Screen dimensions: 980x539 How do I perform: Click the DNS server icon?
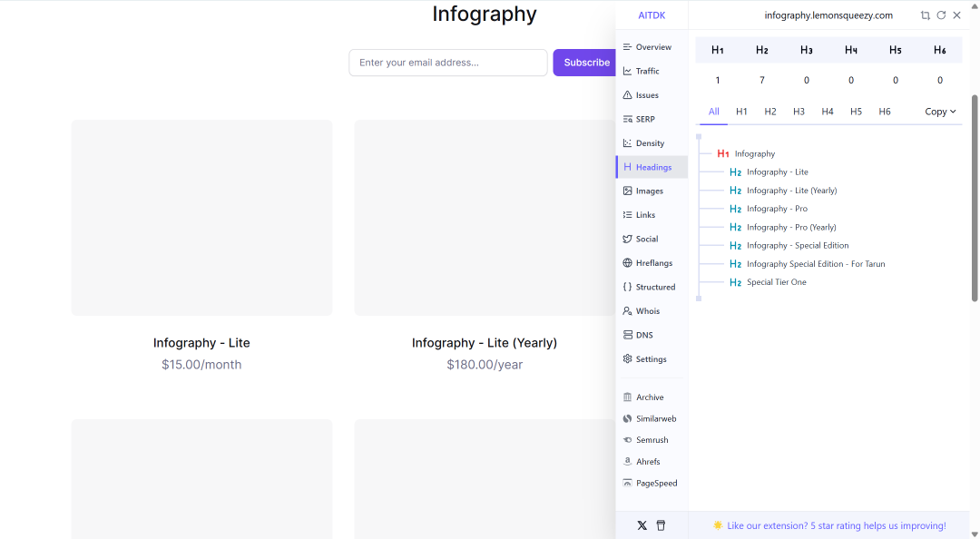628,335
